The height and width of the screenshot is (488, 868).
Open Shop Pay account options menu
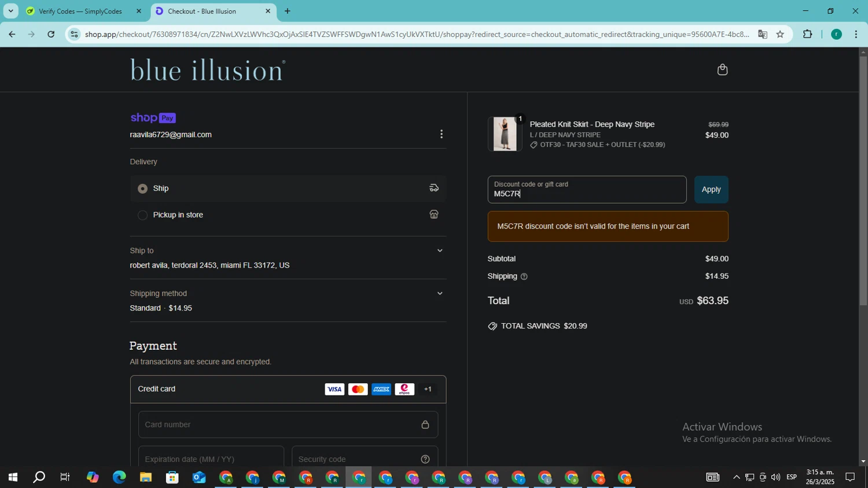(442, 134)
